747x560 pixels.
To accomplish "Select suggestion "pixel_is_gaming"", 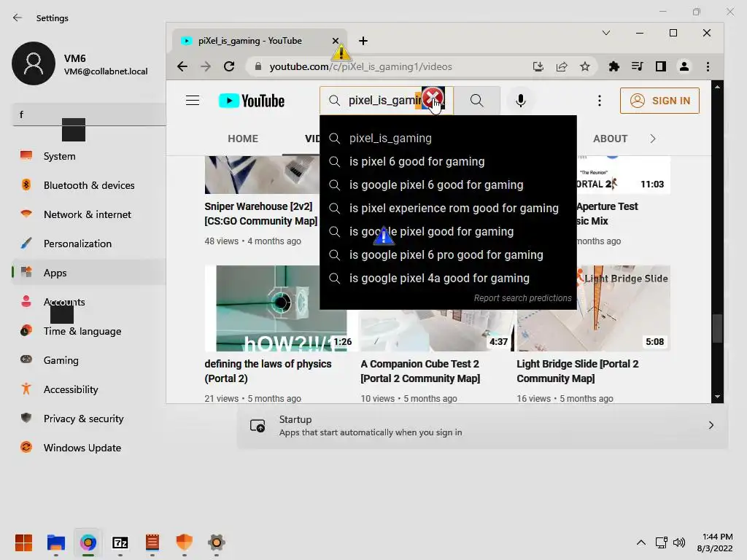I will (x=448, y=138).
